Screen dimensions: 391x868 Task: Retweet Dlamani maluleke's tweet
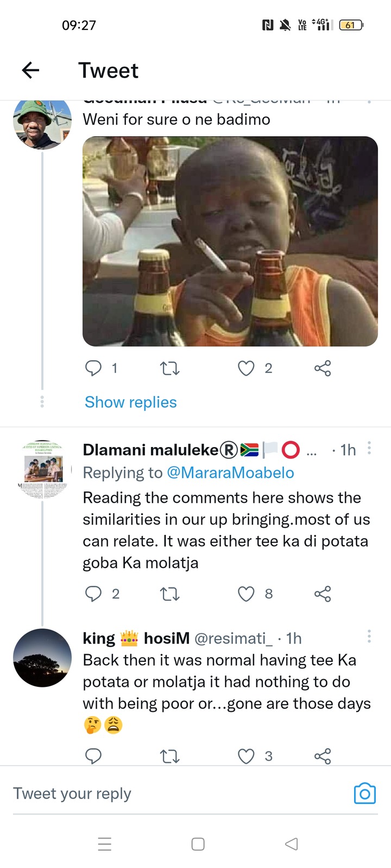170,595
